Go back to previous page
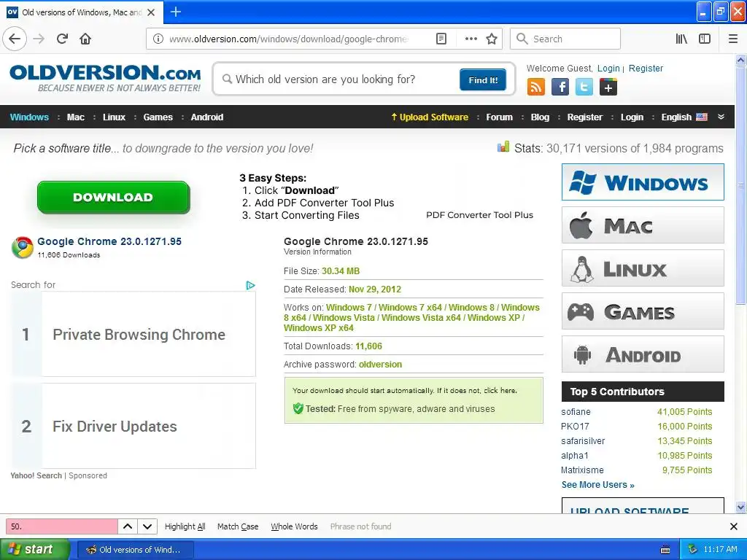This screenshot has height=560, width=747. (15, 39)
